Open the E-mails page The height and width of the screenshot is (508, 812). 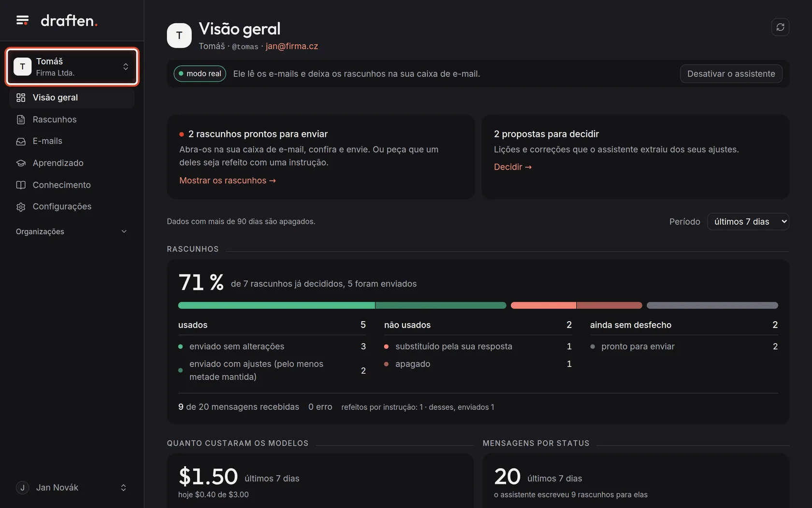tap(72, 141)
